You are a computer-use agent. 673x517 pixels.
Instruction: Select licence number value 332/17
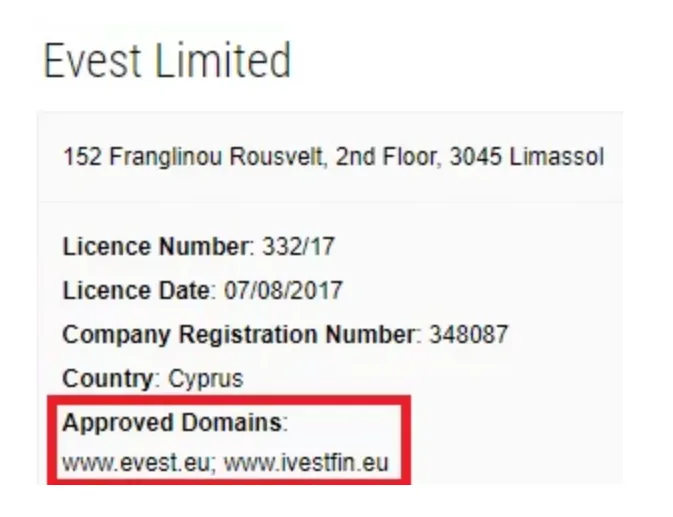(298, 247)
